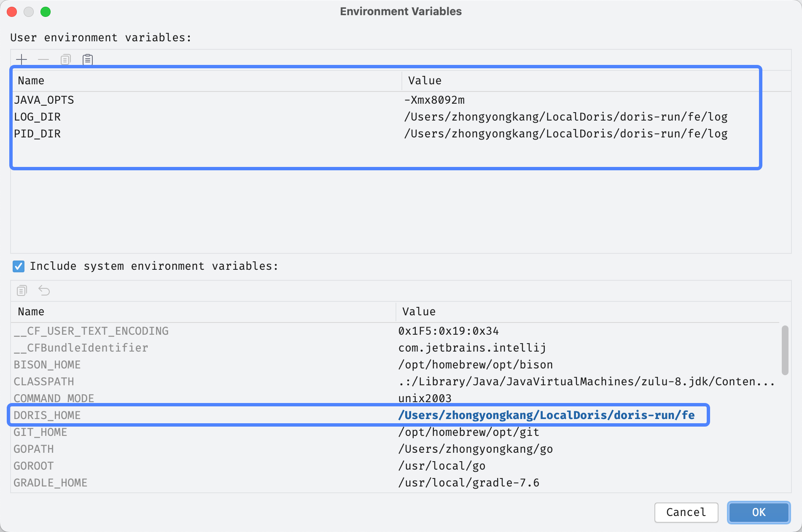This screenshot has height=532, width=802.
Task: Click the add variable plus icon
Action: 22,59
